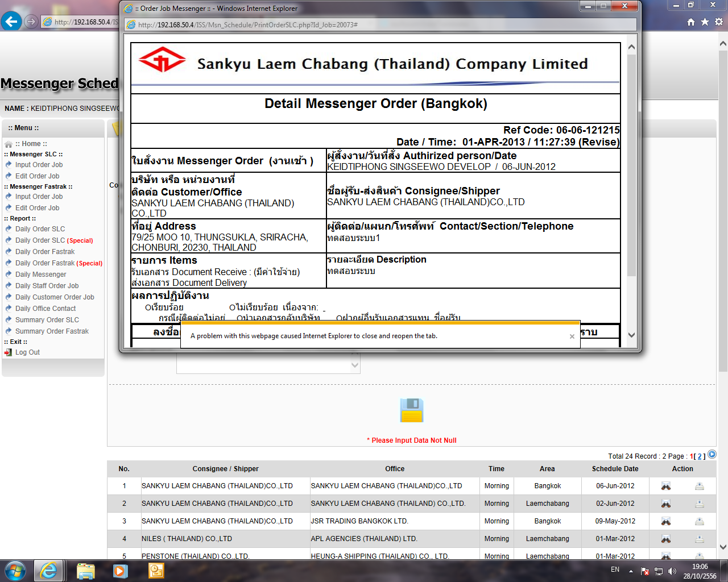
Task: Click the textarea scroll down arrow
Action: tap(355, 365)
